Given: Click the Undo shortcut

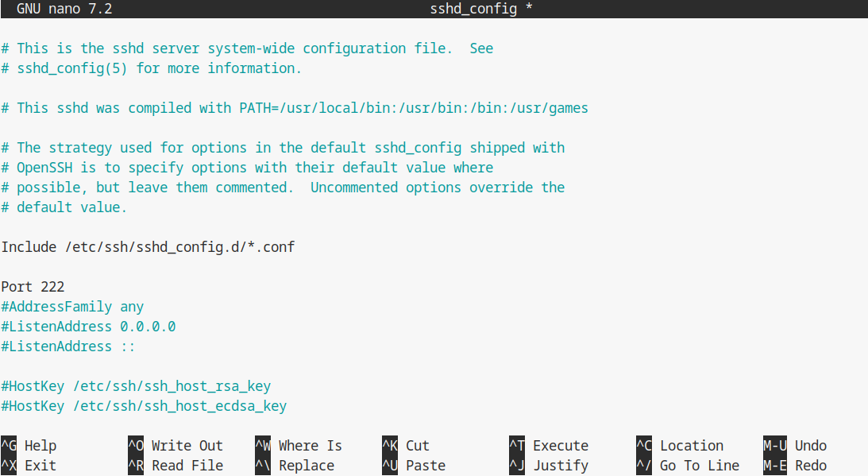Looking at the screenshot, I should click(810, 446).
